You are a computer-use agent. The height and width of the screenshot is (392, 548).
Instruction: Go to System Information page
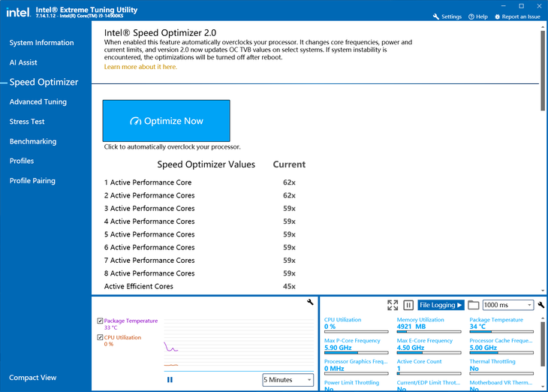tap(41, 43)
